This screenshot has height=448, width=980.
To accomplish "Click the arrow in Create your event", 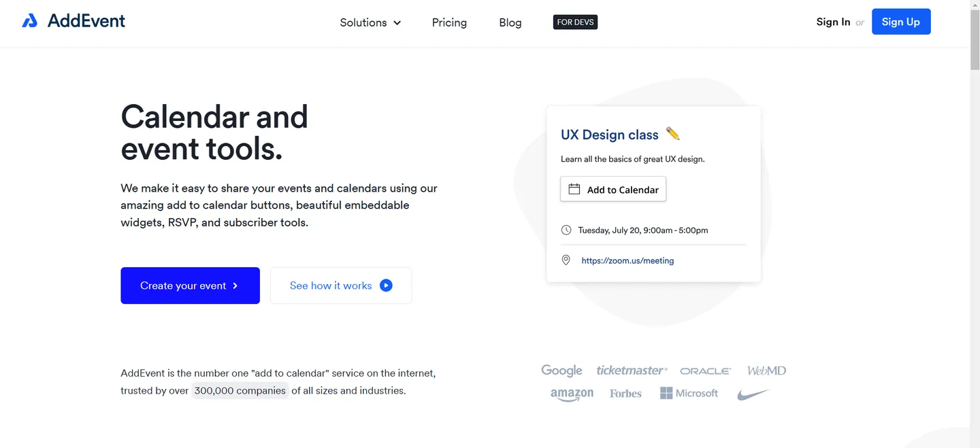I will click(235, 286).
